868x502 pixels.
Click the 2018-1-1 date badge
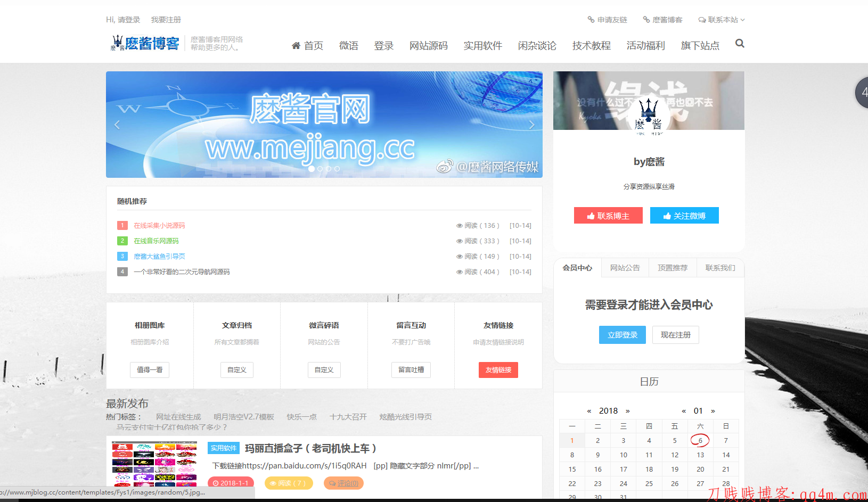231,483
